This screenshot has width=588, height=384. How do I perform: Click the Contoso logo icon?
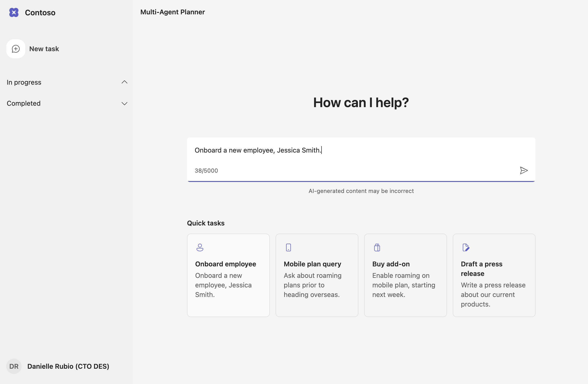tap(14, 12)
